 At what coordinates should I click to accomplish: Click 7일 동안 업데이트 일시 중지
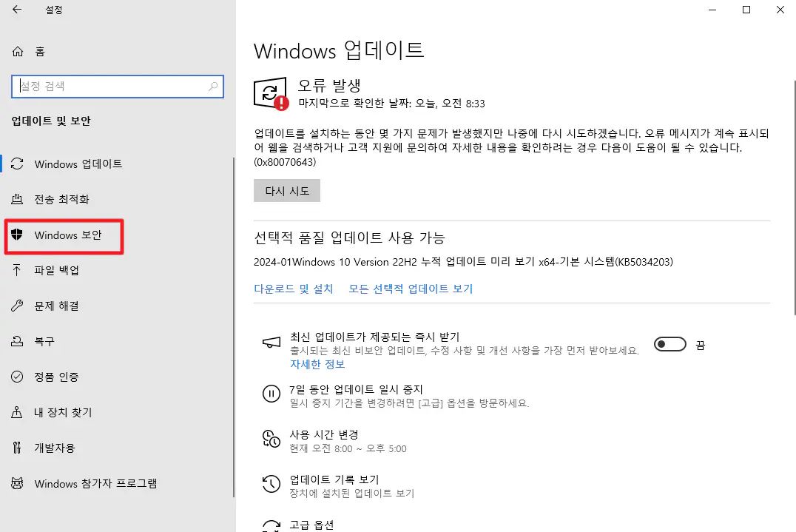(356, 389)
